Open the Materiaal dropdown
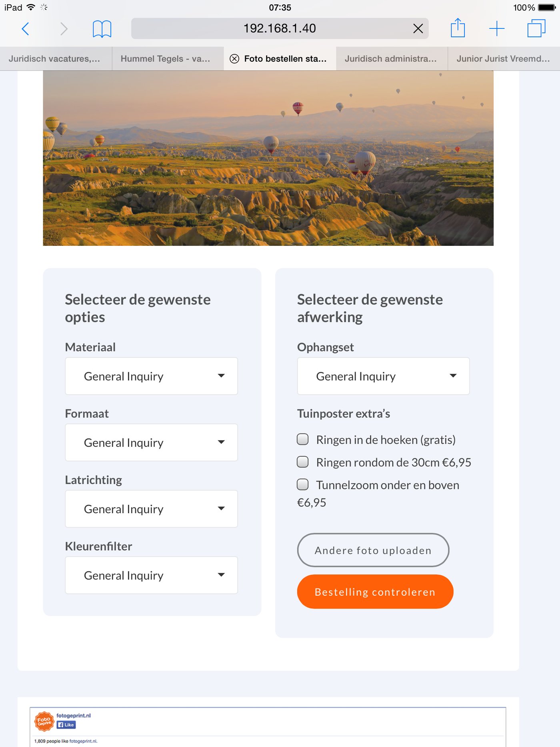The height and width of the screenshot is (747, 560). [151, 376]
